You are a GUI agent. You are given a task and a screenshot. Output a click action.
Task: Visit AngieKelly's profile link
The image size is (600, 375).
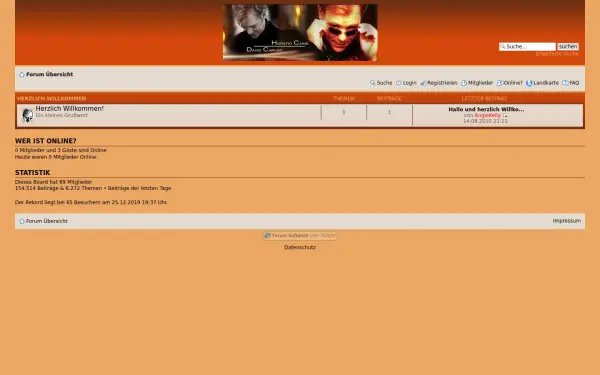coord(488,115)
